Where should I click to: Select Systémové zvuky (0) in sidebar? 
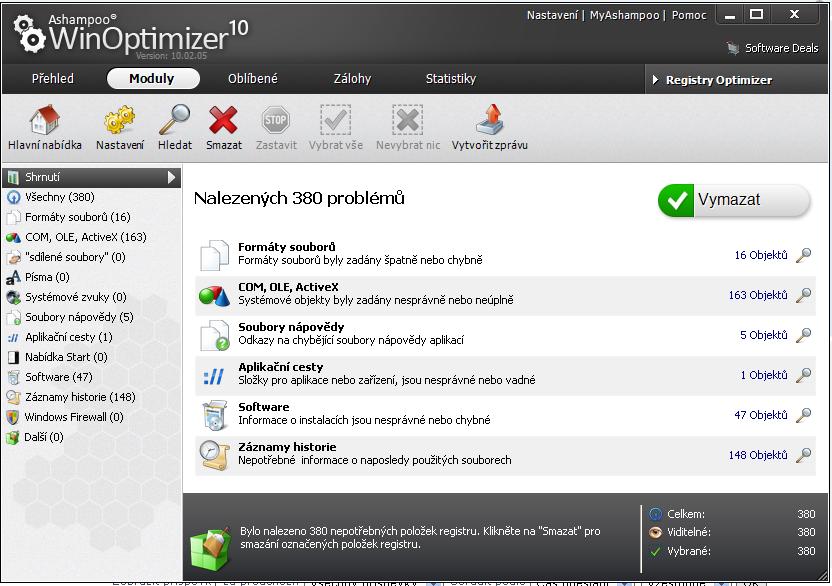point(76,297)
